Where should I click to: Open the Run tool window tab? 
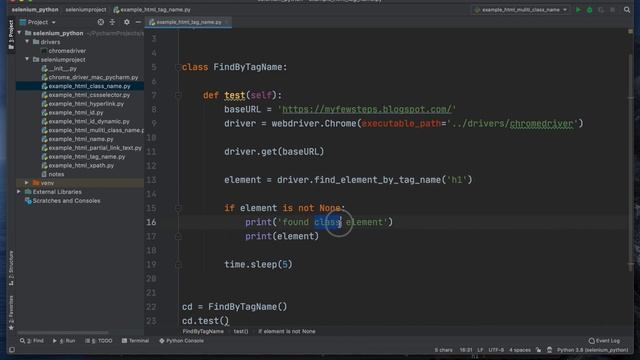pyautogui.click(x=64, y=341)
